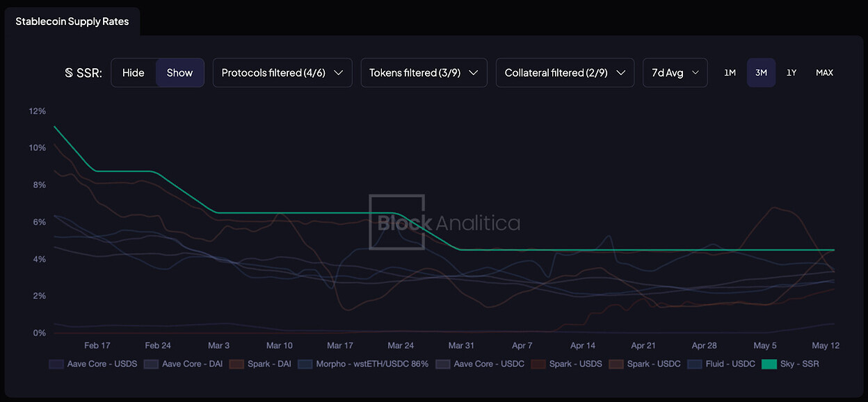Click the Aave Core - USDS legend label
This screenshot has height=402, width=868.
pyautogui.click(x=103, y=364)
